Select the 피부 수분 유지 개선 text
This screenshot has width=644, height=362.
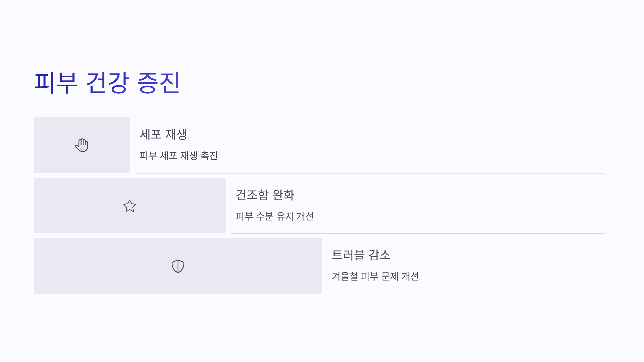tap(275, 216)
